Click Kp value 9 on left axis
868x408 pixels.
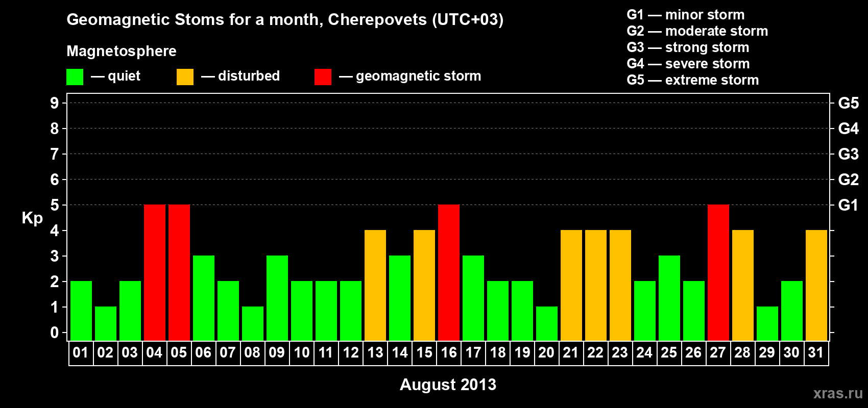click(55, 103)
